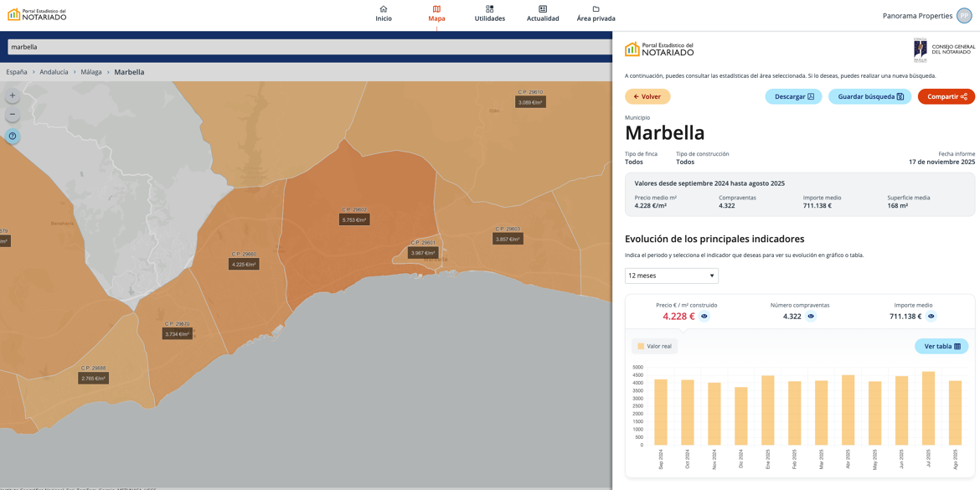Open the Inicio home page
This screenshot has width=980, height=490.
coord(384,13)
